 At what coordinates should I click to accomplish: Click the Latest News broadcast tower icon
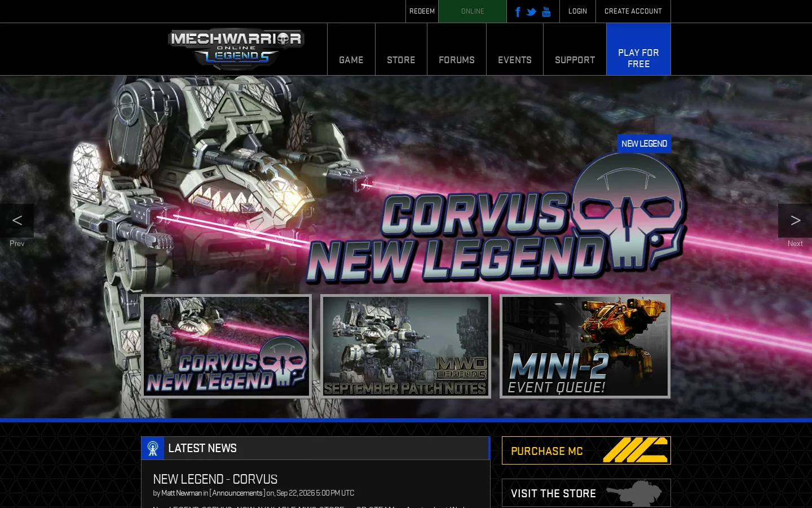pyautogui.click(x=153, y=448)
